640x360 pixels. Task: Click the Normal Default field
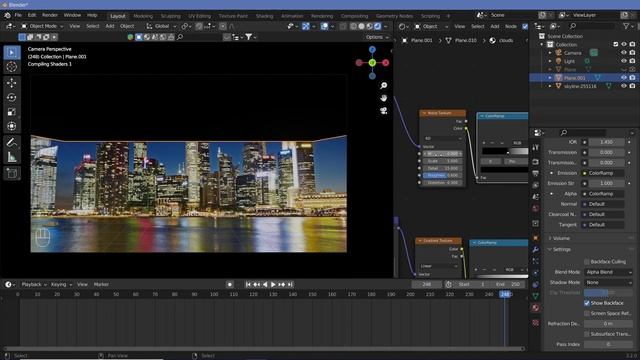click(x=603, y=204)
